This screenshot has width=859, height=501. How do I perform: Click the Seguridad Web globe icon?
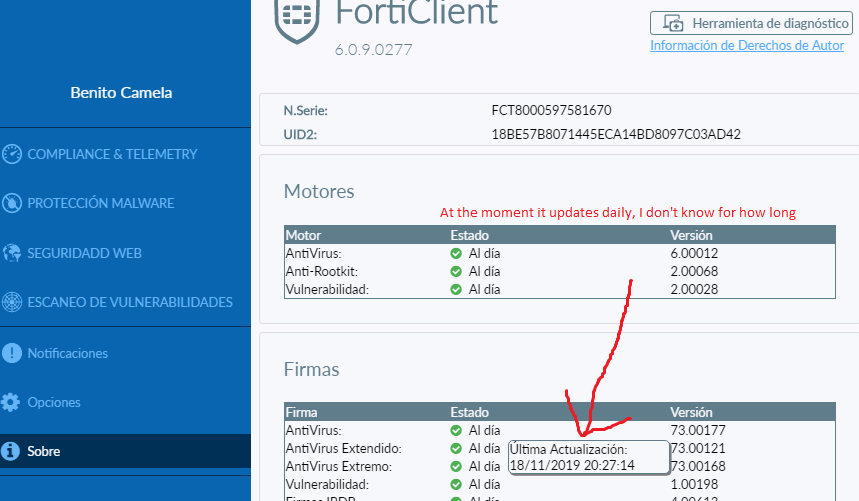[x=12, y=253]
